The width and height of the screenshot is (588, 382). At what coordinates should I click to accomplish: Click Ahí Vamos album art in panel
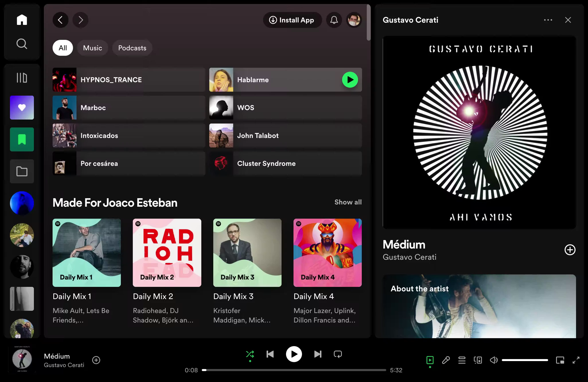479,132
